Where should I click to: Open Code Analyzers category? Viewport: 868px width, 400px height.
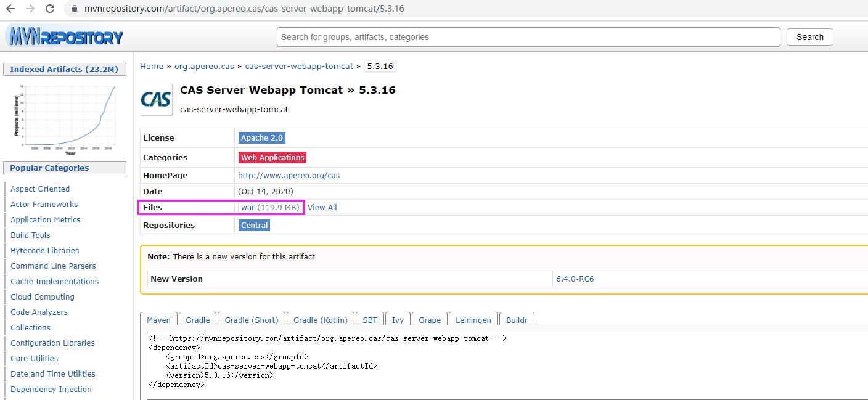(39, 312)
